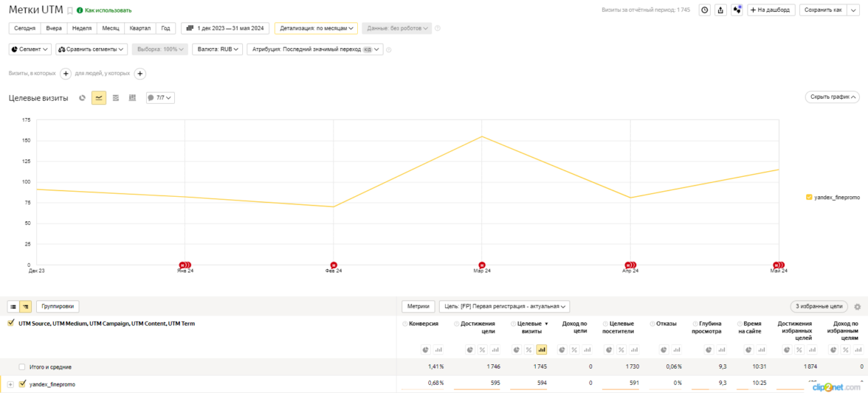Select the line chart view
This screenshot has height=393, width=868.
click(99, 98)
